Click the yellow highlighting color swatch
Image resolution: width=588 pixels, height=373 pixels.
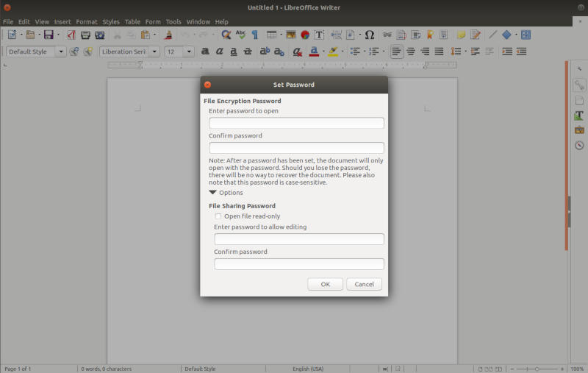pos(333,51)
